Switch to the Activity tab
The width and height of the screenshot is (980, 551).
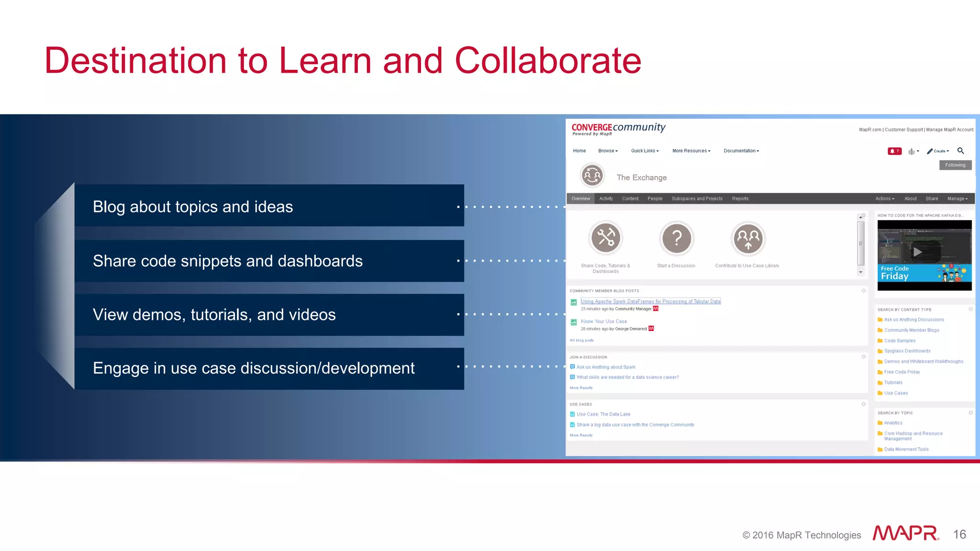(x=606, y=198)
